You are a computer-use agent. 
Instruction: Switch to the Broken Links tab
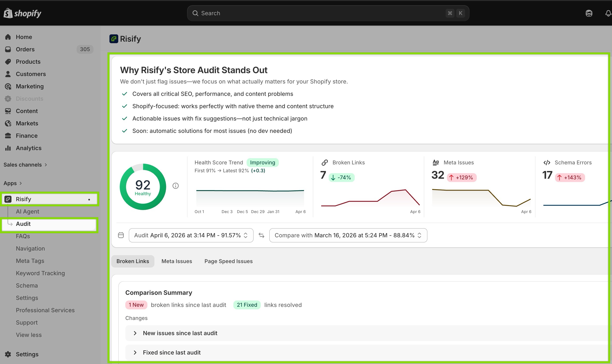133,261
